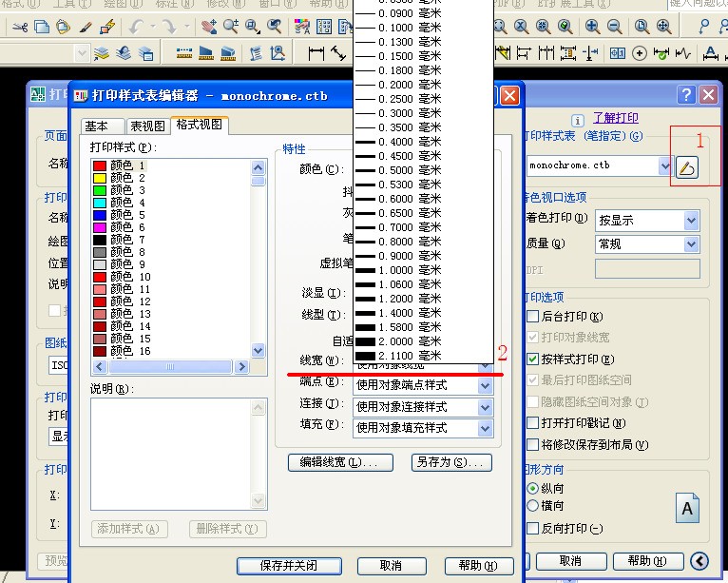
Task: Select the Zoom Window icon
Action: tap(253, 27)
